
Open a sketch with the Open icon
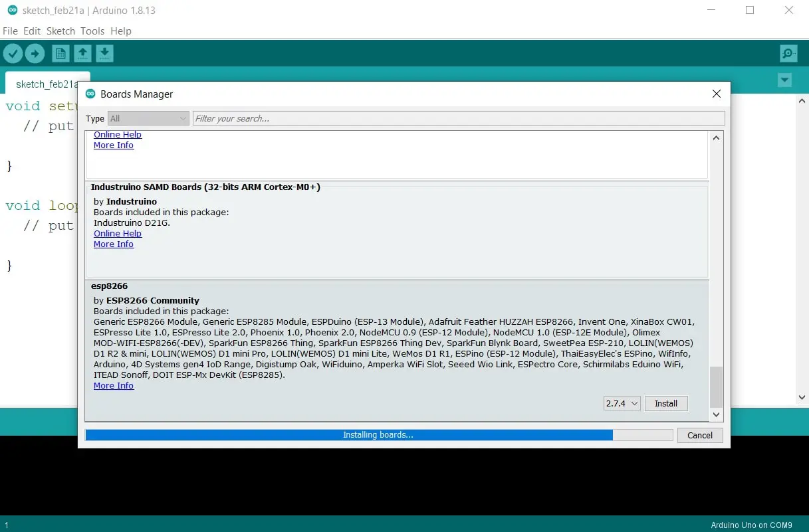[82, 54]
